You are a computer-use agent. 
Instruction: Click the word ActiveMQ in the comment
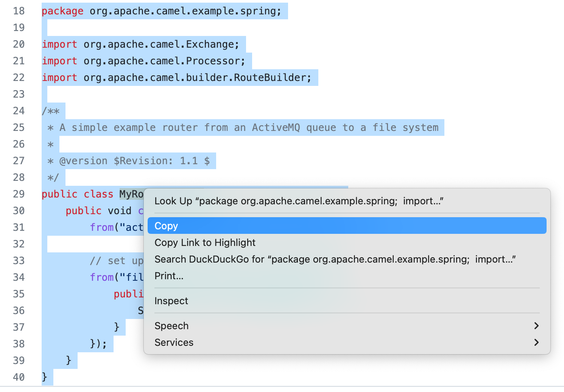coord(276,128)
